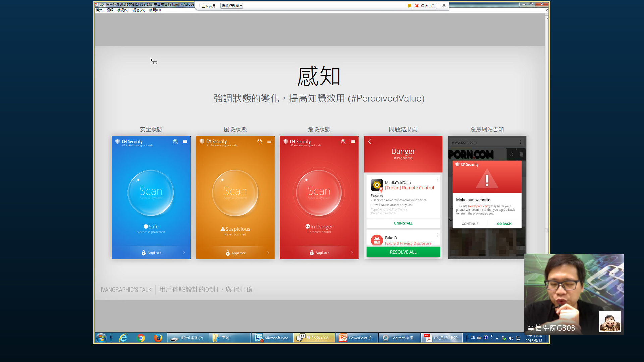Close the PDF document with X
Viewport: 644px width, 362px height.
(547, 10)
